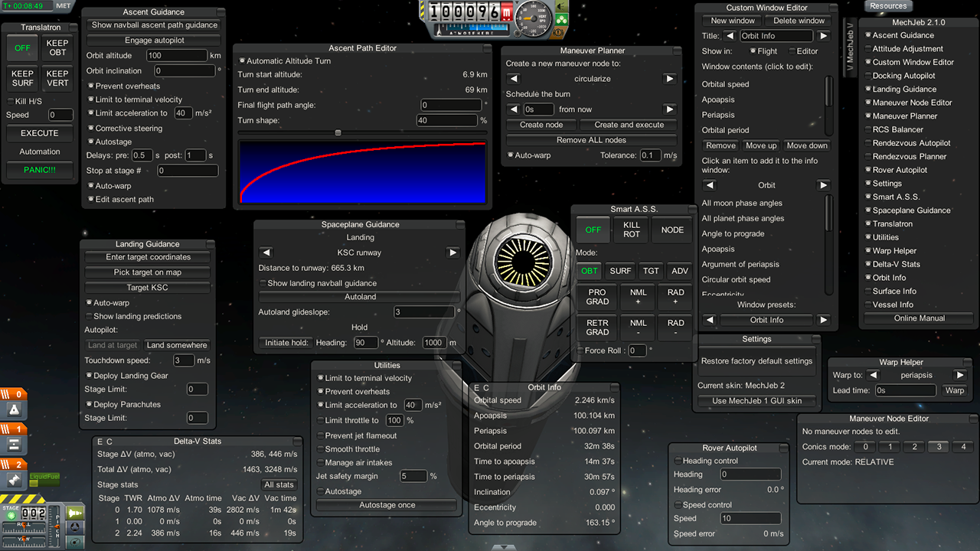
Task: Click previous maneuver type arrow beside circularize
Action: (x=514, y=79)
